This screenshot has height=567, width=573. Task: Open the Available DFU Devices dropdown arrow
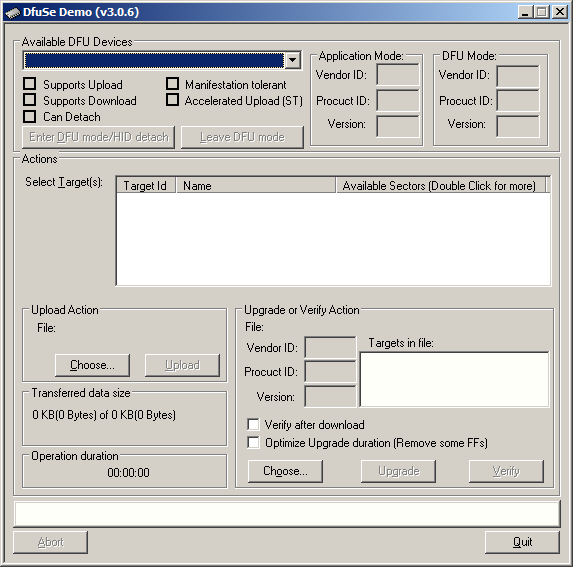click(x=293, y=60)
